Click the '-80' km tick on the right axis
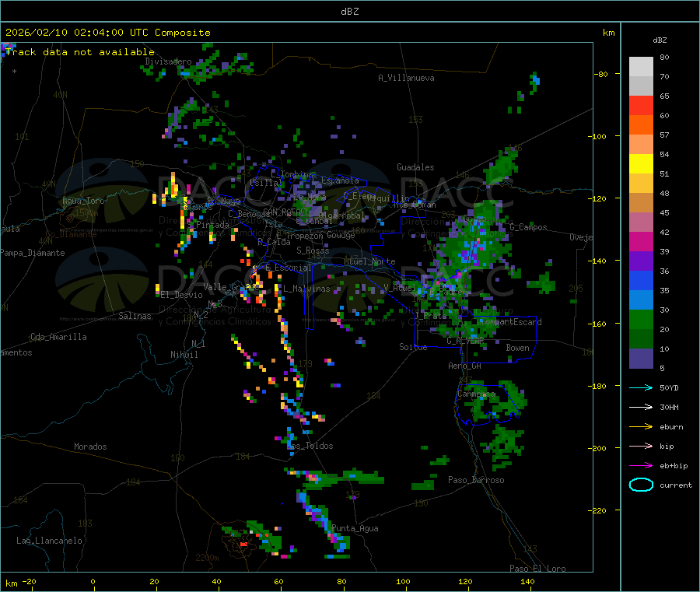Viewport: 700px width, 592px height. click(601, 74)
